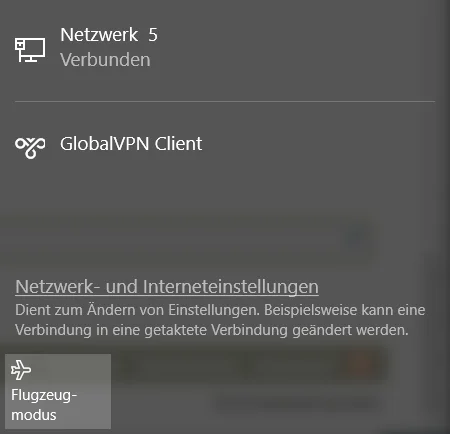The image size is (450, 434).
Task: Click the separator line below Netzwerk 5
Action: coord(225,101)
